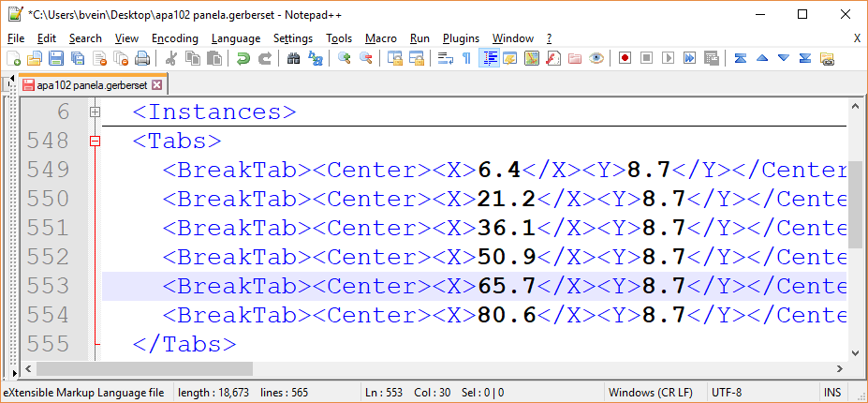Click the blue down-triangle toolbar icon
The image size is (868, 403).
(784, 58)
